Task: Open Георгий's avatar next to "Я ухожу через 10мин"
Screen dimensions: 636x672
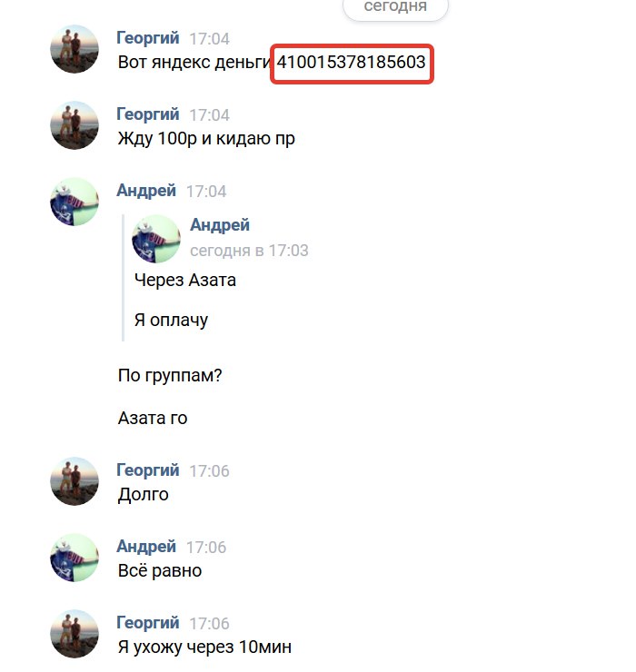Action: pos(75,634)
